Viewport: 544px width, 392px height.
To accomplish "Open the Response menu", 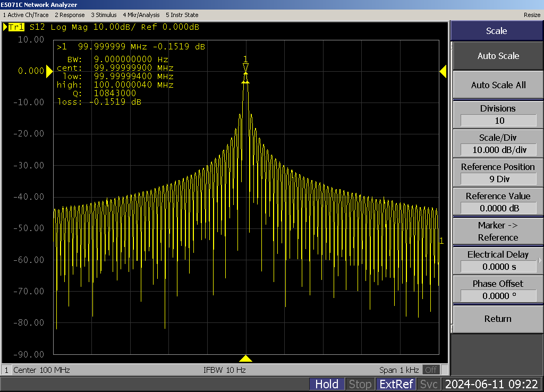I will point(70,15).
